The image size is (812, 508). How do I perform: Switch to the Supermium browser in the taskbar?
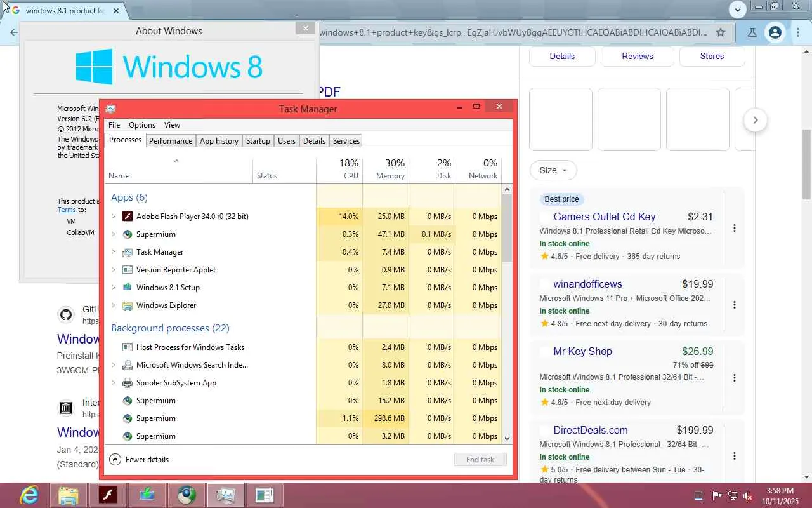(x=187, y=495)
